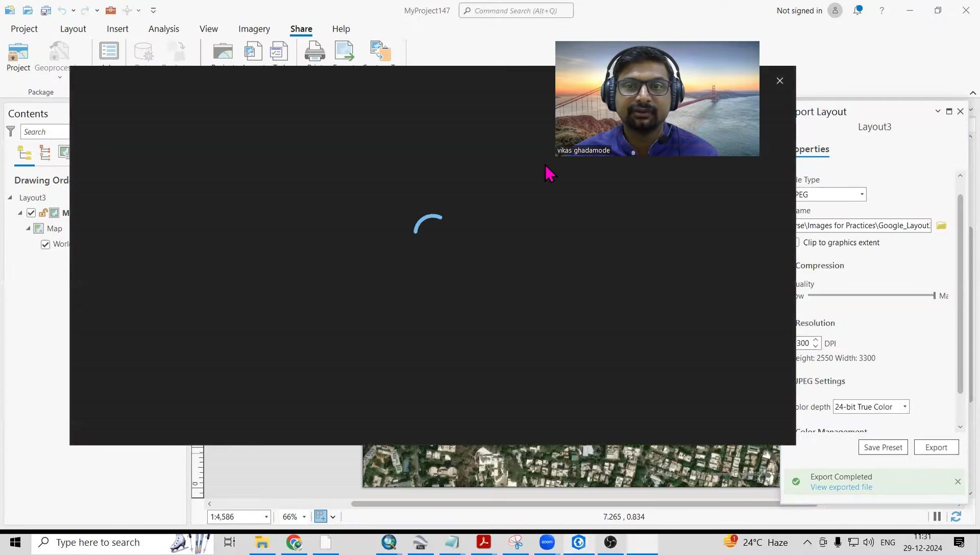Open the map scale 1:4,586 dropdown

(266, 517)
